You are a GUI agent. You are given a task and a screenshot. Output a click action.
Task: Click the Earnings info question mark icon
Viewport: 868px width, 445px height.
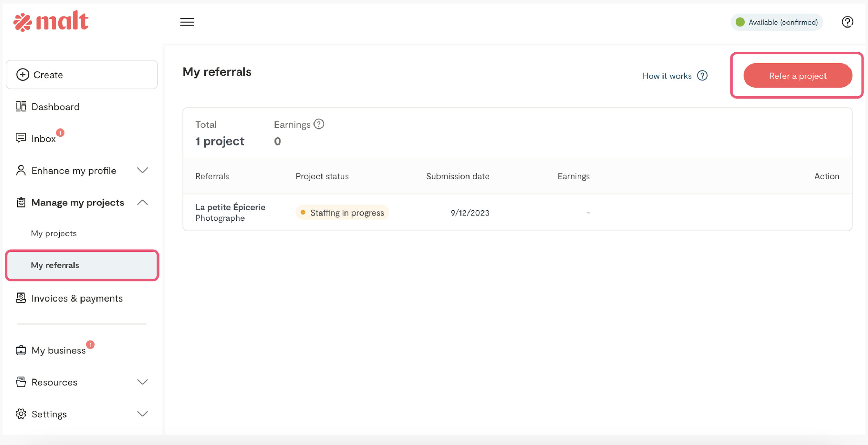coord(319,124)
